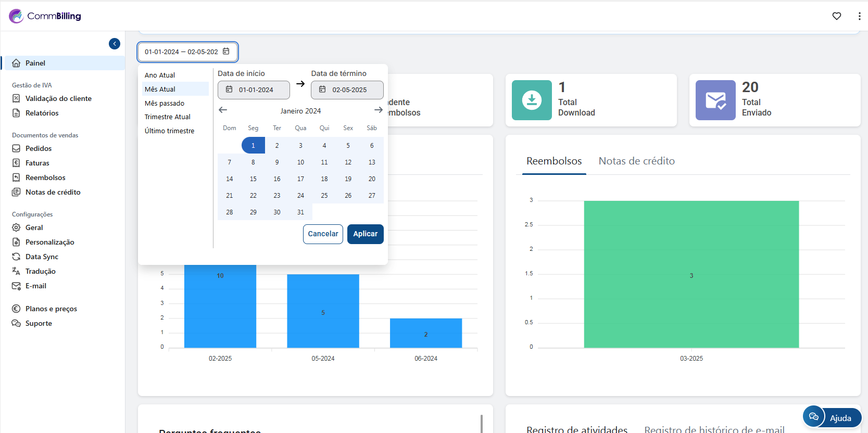Screen dimensions: 868x433
Task: Click the Data de término field
Action: (347, 90)
